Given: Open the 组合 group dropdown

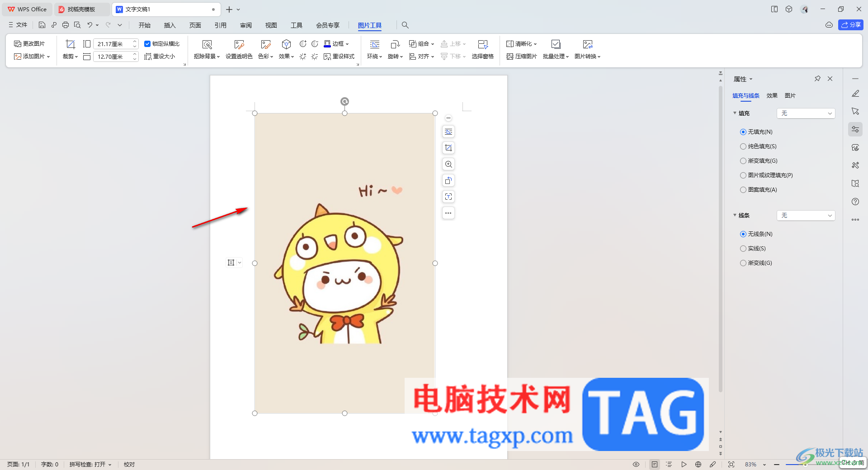Looking at the screenshot, I should click(x=421, y=44).
